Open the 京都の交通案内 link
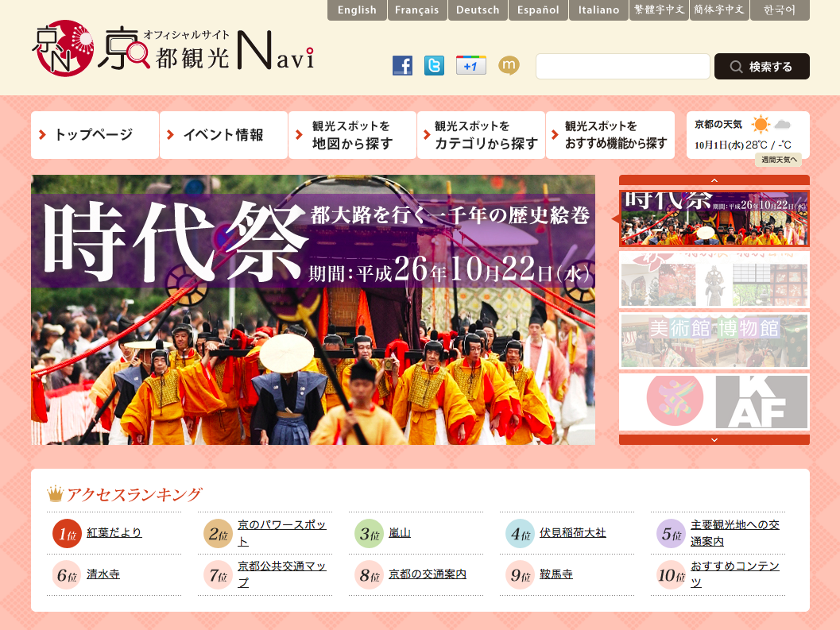Screen dimensions: 840x630 [x=428, y=574]
